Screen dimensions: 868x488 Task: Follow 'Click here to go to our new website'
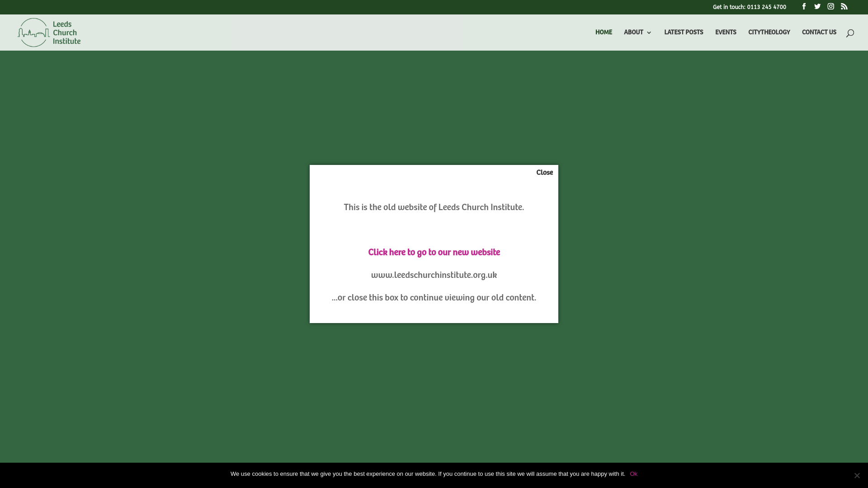434,253
